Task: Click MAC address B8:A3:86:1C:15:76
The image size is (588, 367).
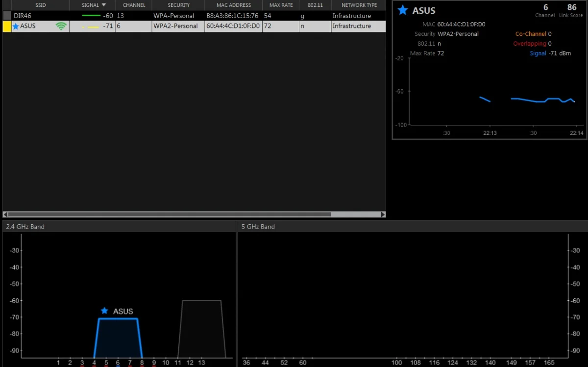Action: click(x=232, y=16)
